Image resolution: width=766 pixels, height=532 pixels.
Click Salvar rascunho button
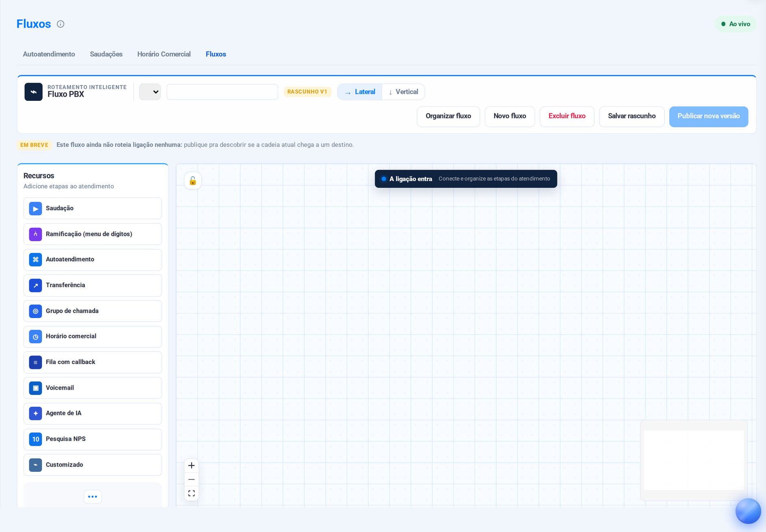[x=632, y=116]
